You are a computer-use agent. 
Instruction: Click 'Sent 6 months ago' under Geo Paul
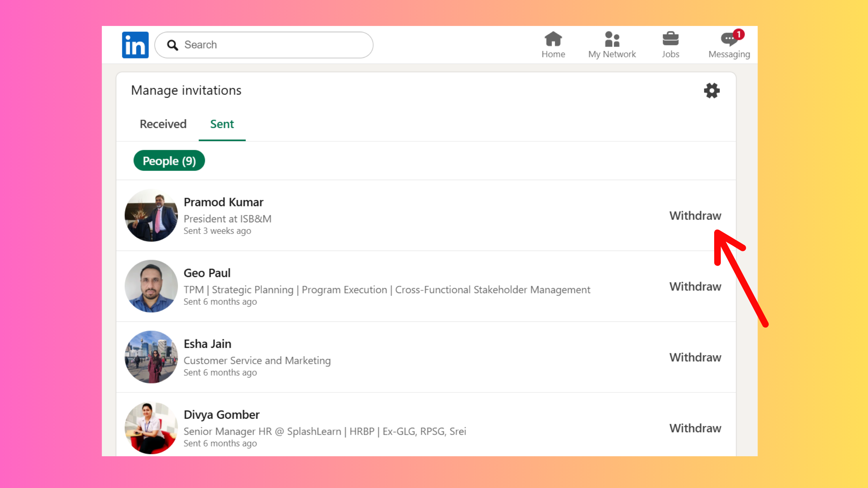click(x=220, y=302)
